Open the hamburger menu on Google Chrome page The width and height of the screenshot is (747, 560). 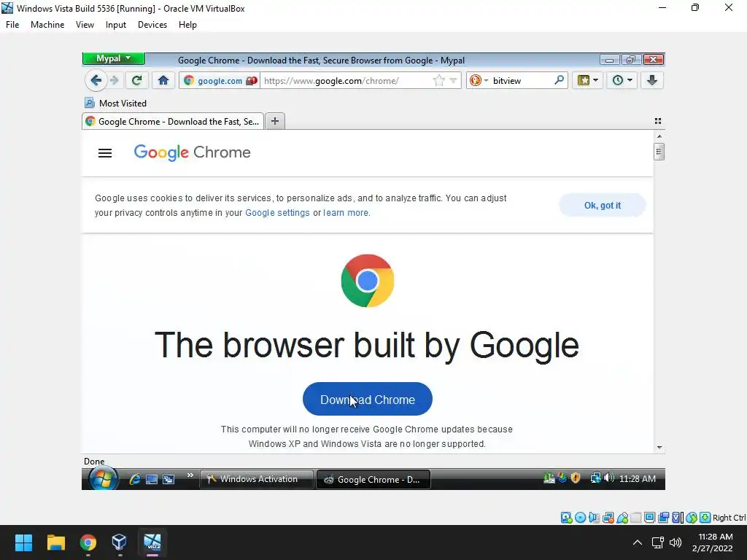[105, 153]
